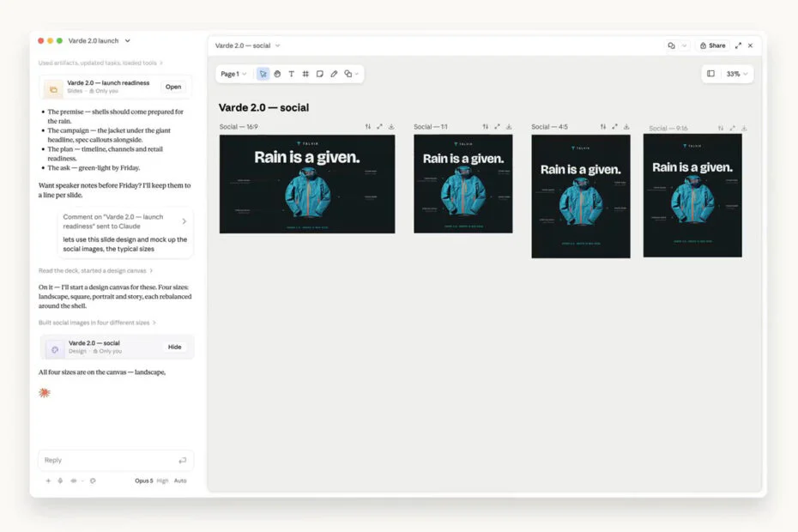The height and width of the screenshot is (532, 798).
Task: Download the Social — 9:16 artboard
Action: tap(744, 128)
